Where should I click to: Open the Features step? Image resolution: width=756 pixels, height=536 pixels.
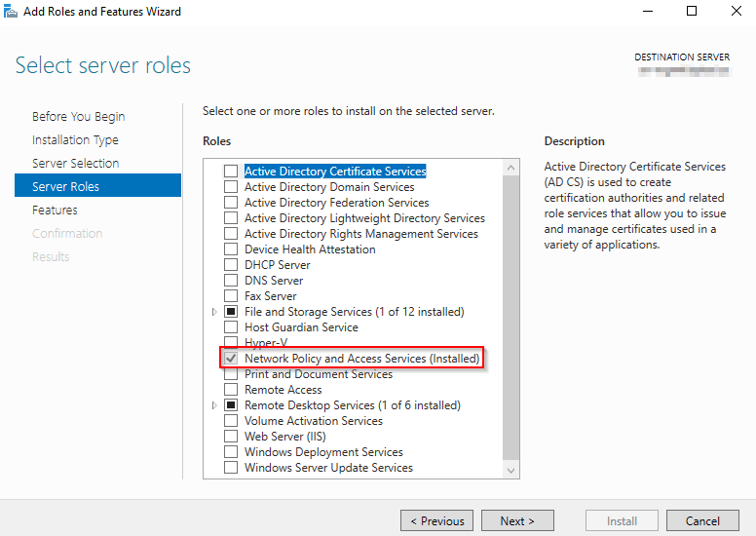55,211
